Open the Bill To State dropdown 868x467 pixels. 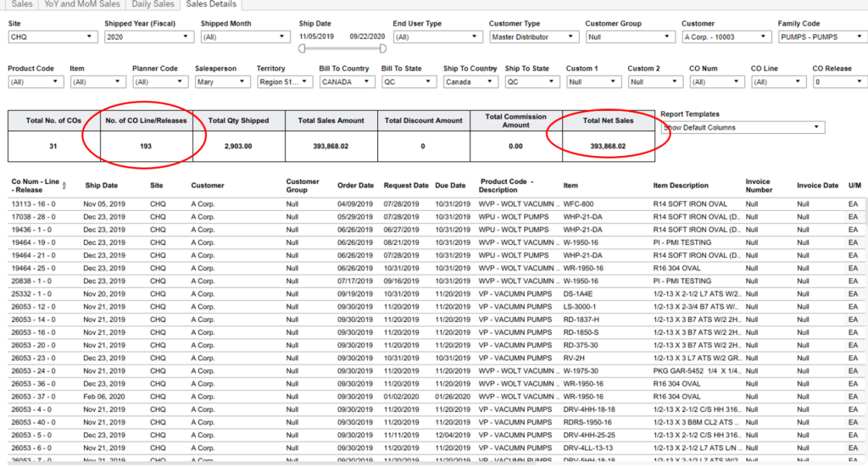coord(409,82)
